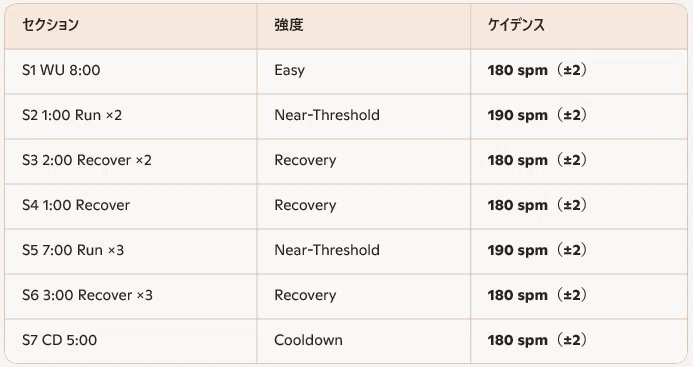Viewport: 693px width, 367px height.
Task: Click 190 spm in the S5 row
Action: tap(518, 250)
